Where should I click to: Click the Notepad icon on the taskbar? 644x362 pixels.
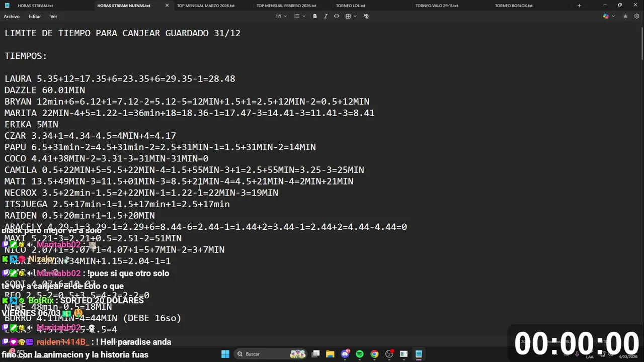[419, 354]
